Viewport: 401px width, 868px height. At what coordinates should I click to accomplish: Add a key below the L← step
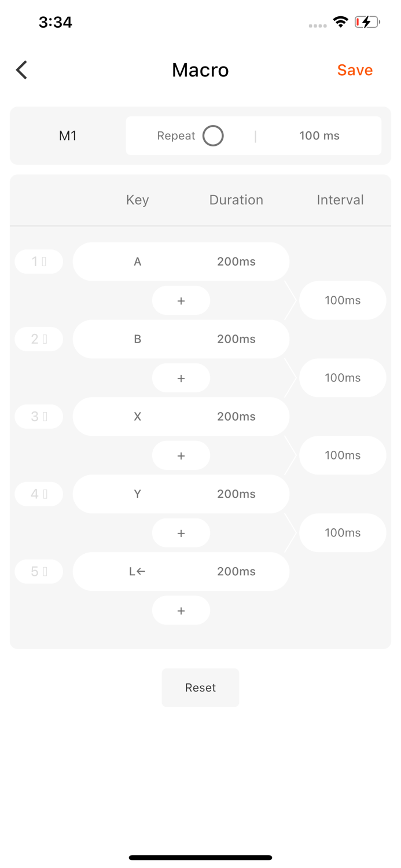coord(181,610)
